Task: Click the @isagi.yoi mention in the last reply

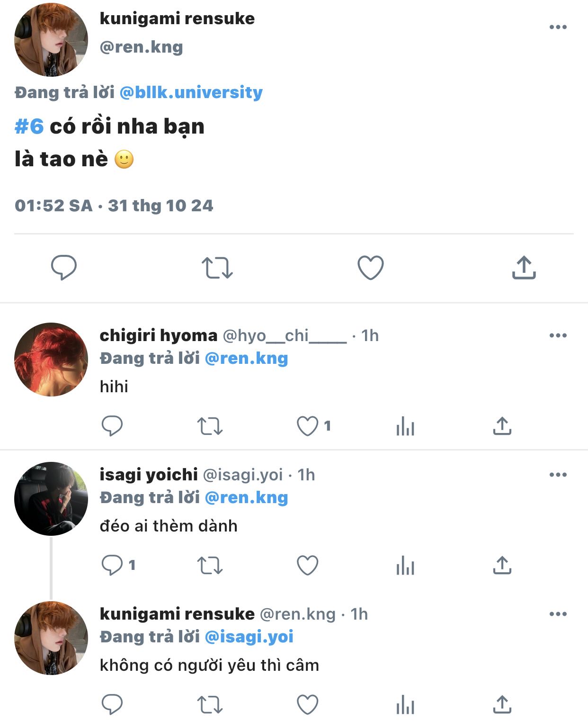Action: pyautogui.click(x=249, y=637)
